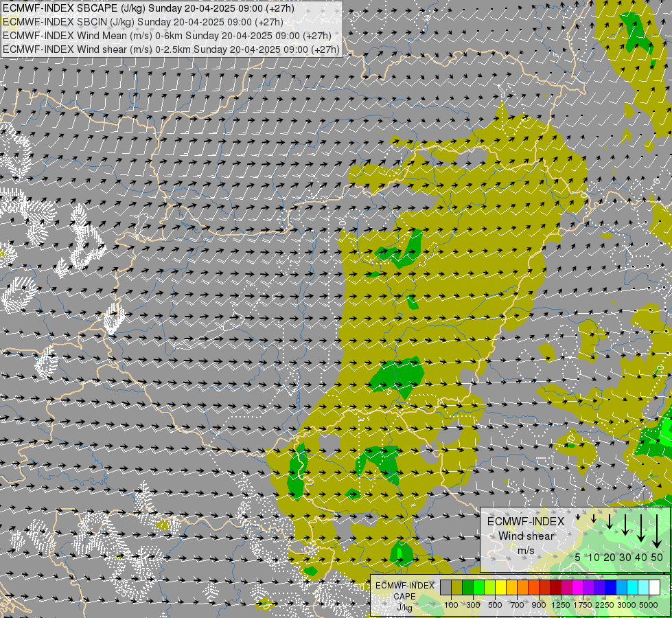Select the pure yellow CAPE swatch after 500
672x618 pixels.
tap(500, 587)
